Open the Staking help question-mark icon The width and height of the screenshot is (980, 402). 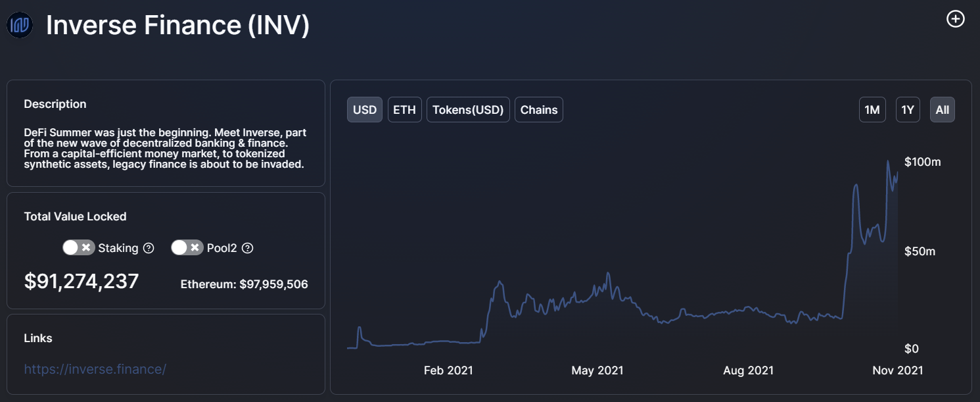[149, 248]
